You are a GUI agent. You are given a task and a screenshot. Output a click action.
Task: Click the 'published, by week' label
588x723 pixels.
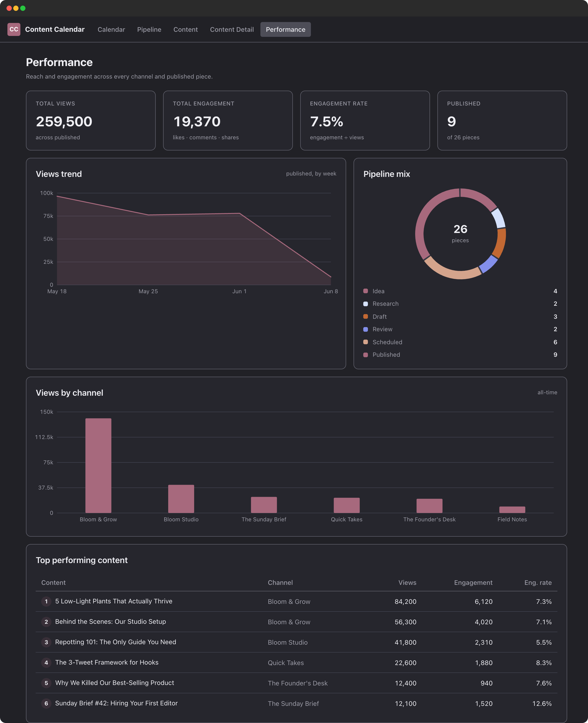pos(311,173)
